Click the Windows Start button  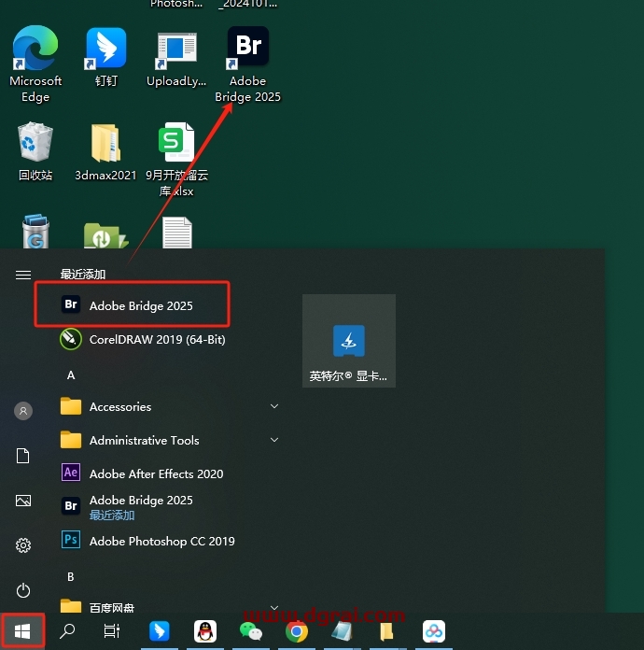tap(22, 631)
